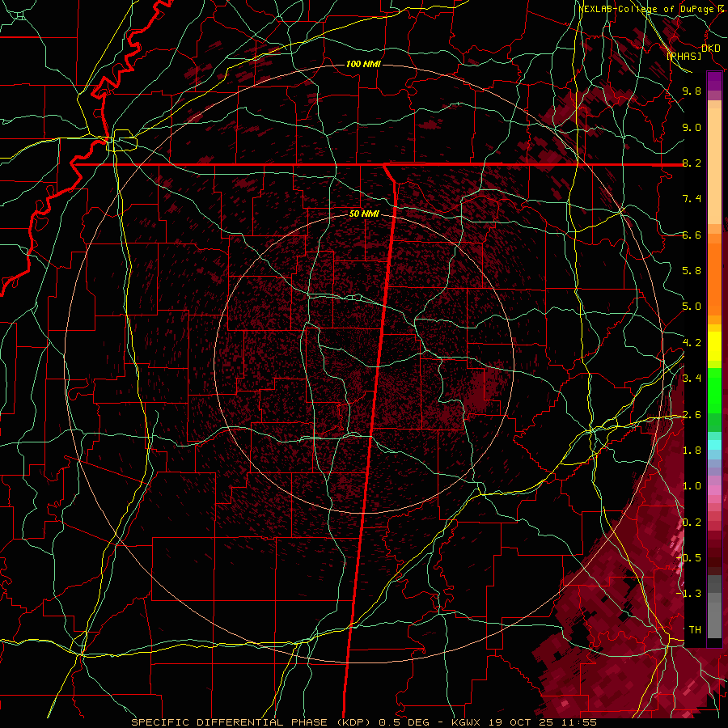The width and height of the screenshot is (728, 728).
Task: Click the TH threshold label on legend
Action: (x=695, y=630)
